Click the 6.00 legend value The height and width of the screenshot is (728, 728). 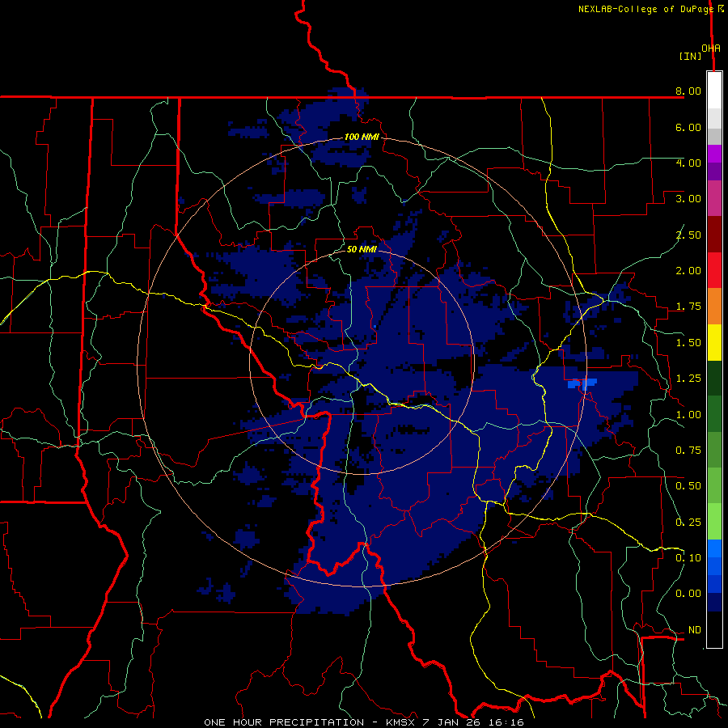tap(688, 127)
